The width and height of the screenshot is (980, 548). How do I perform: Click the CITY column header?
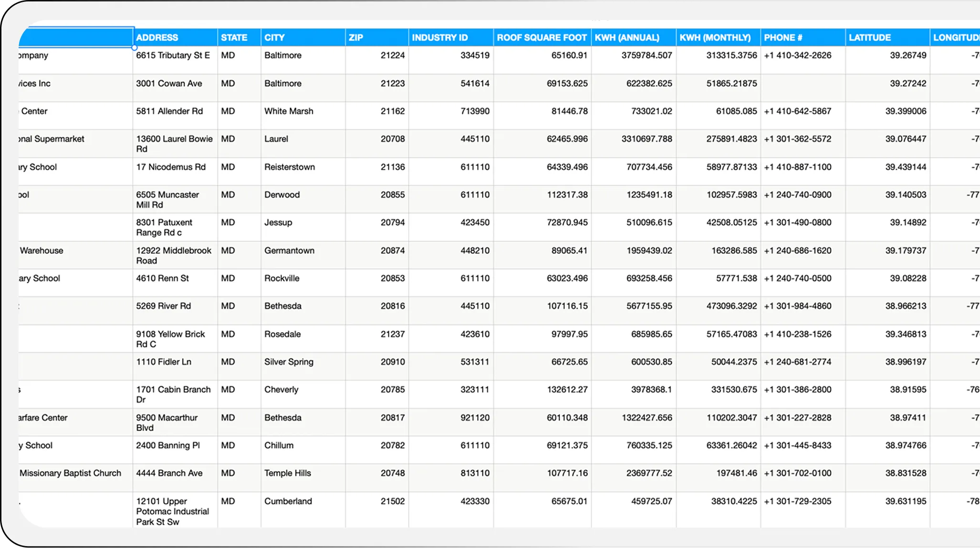click(274, 38)
